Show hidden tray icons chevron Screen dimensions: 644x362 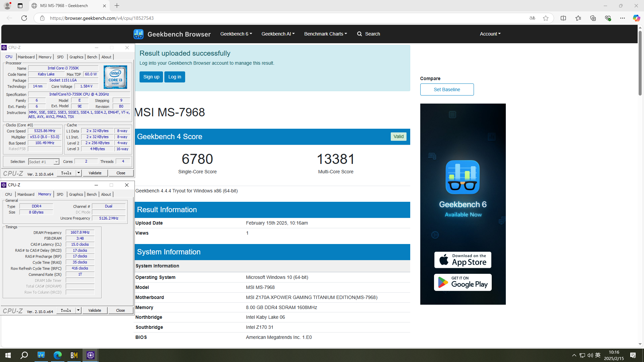coord(574,355)
